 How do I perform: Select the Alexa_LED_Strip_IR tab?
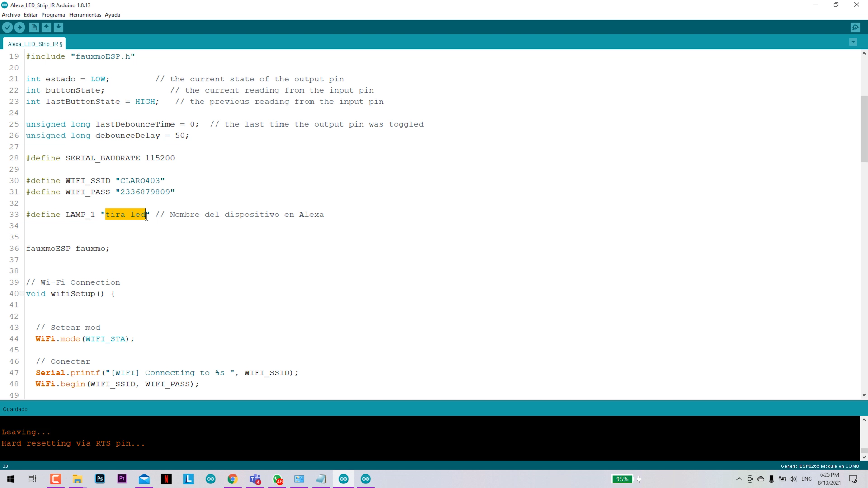[35, 43]
